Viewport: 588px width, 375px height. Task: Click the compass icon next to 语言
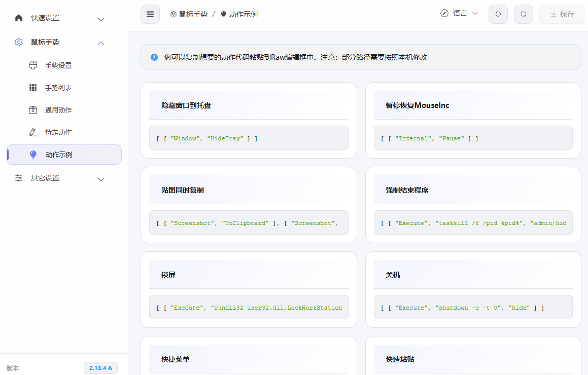coord(444,14)
